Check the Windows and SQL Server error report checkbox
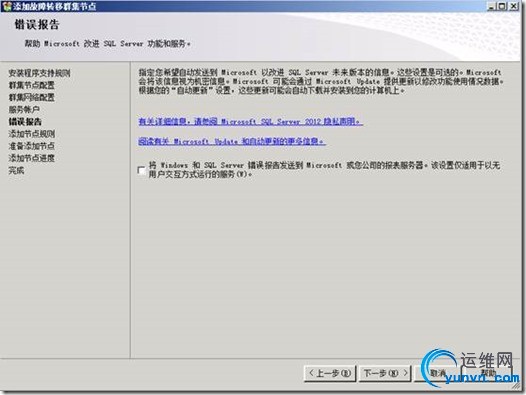526x395 pixels. point(142,170)
